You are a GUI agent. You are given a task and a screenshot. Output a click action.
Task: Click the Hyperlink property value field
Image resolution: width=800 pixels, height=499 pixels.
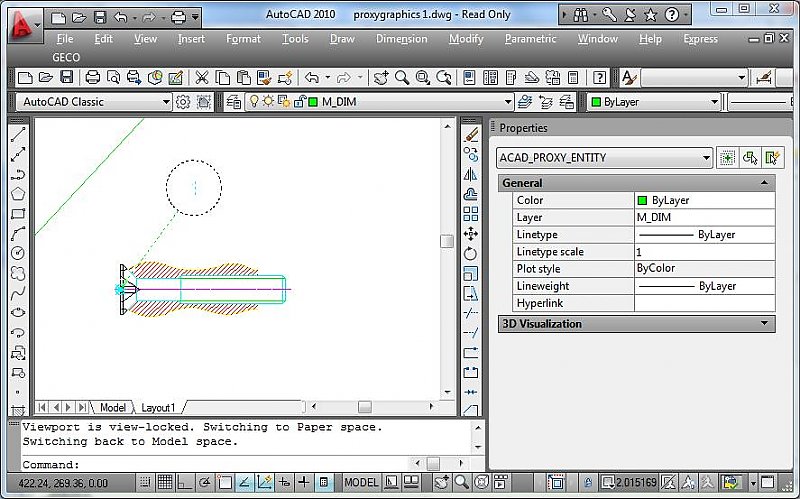705,303
